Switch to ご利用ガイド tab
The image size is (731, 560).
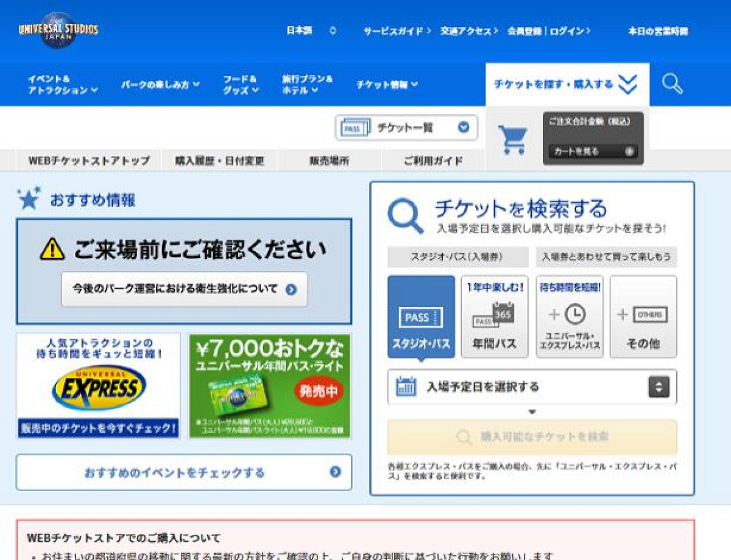433,161
